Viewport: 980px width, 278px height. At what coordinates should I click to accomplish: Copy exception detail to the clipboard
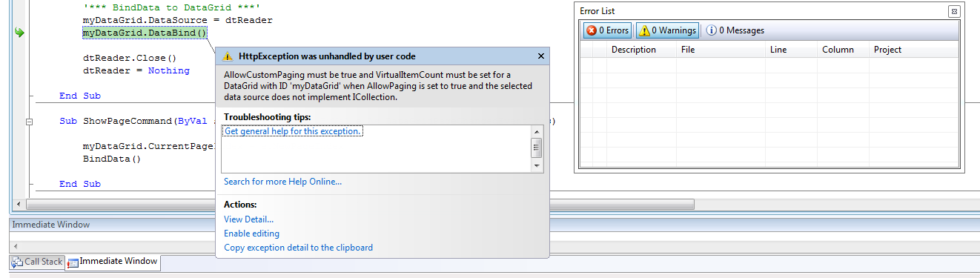[x=298, y=248]
